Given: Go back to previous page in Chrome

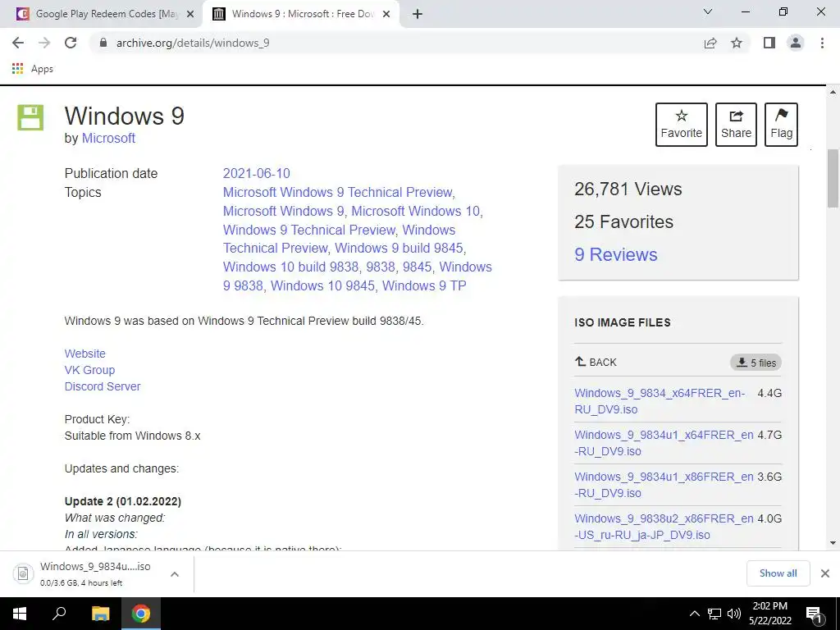Looking at the screenshot, I should 18,43.
